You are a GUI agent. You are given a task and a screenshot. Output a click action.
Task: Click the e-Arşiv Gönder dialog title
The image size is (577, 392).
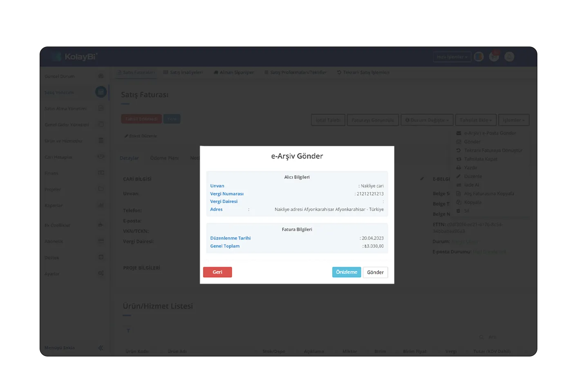(297, 156)
